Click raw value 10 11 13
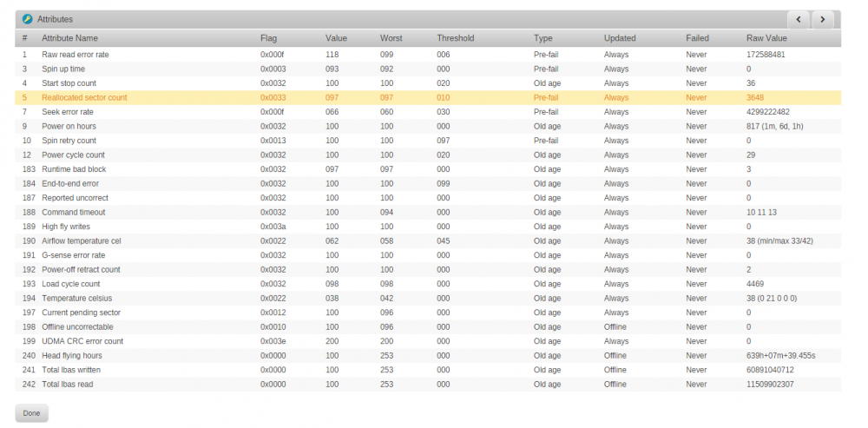The width and height of the screenshot is (868, 428). pyautogui.click(x=762, y=213)
